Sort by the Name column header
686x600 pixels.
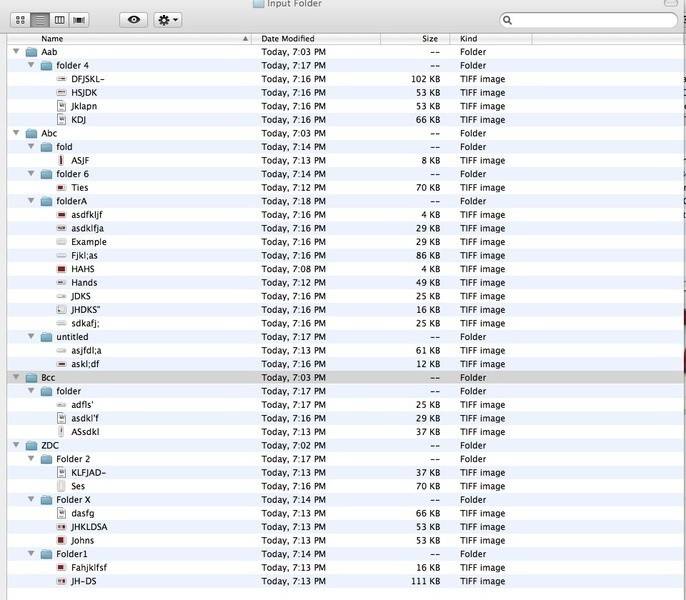pos(130,38)
